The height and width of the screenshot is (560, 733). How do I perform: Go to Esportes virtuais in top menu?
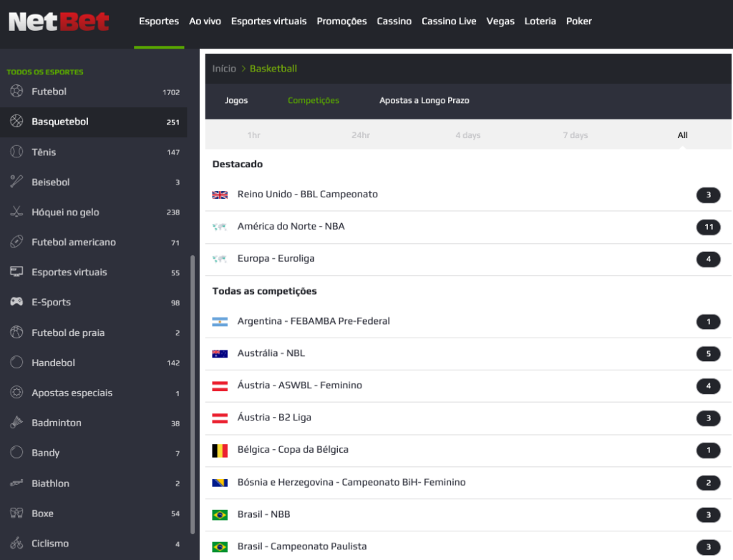click(x=269, y=21)
